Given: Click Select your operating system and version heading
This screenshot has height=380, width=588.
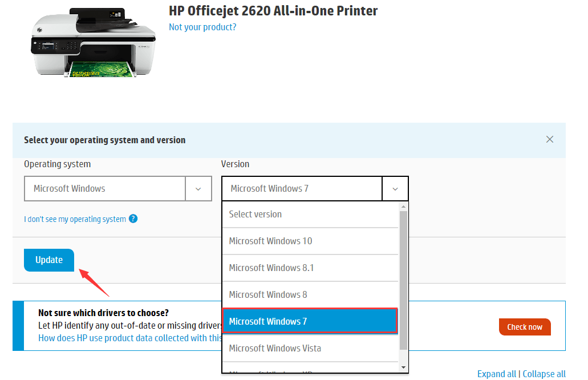Looking at the screenshot, I should tap(104, 140).
